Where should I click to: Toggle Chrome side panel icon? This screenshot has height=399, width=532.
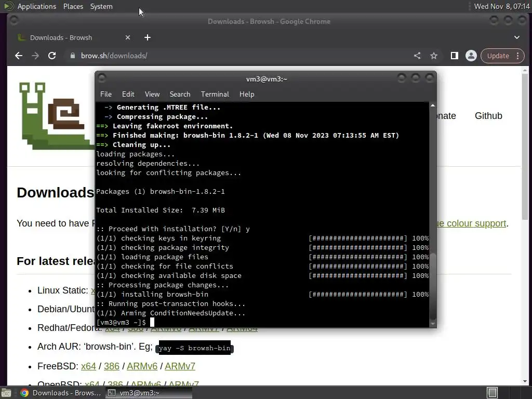pos(454,56)
